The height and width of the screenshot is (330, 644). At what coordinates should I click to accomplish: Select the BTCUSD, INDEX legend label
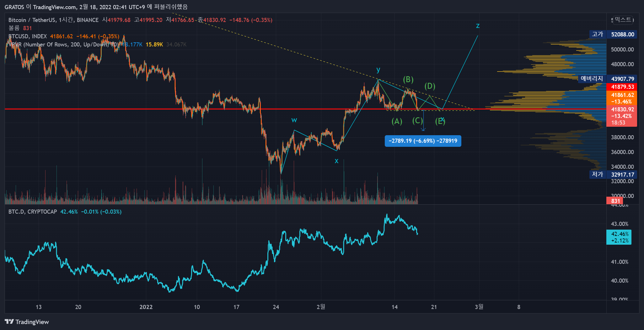(28, 36)
